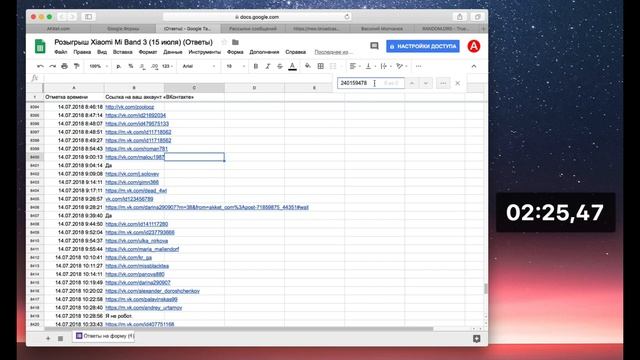Click the merge cells icon
Screen dimensions: 640x360
[x=333, y=66]
